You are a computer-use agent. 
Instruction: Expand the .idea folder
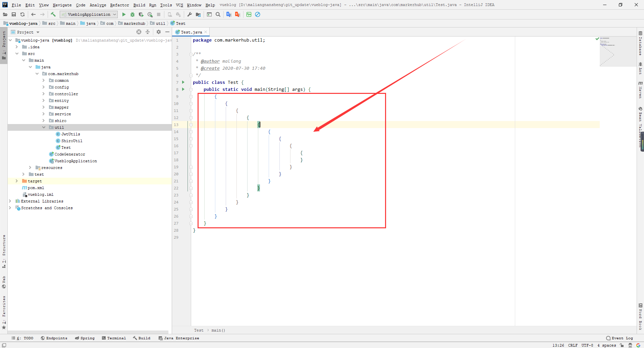(x=17, y=47)
